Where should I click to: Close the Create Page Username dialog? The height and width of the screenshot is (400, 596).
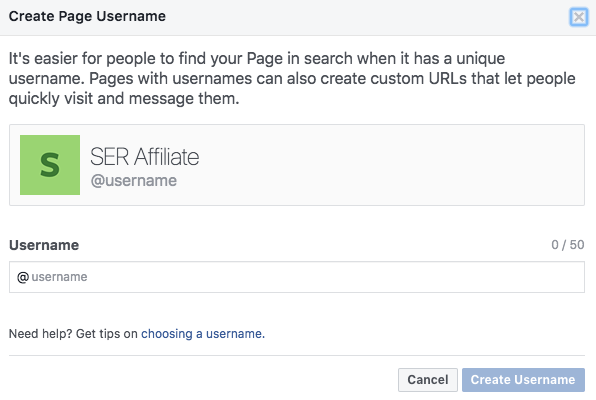click(579, 17)
